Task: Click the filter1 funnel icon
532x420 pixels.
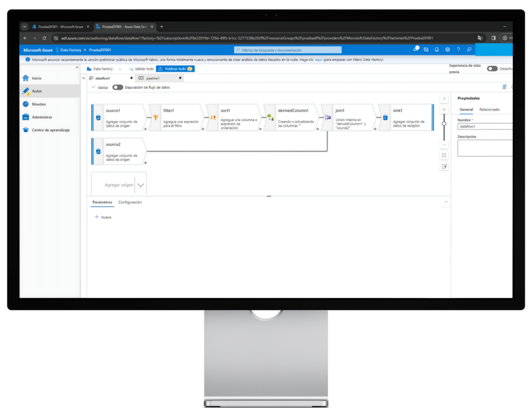Action: tap(155, 117)
